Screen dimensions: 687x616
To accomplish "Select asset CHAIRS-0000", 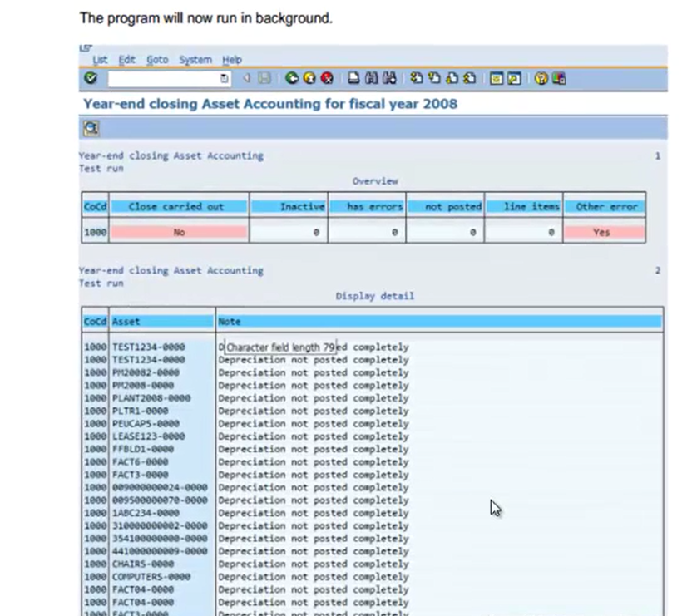I will point(143,564).
